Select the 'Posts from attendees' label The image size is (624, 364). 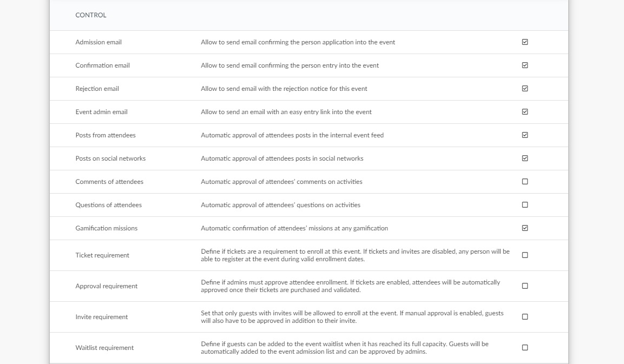106,135
